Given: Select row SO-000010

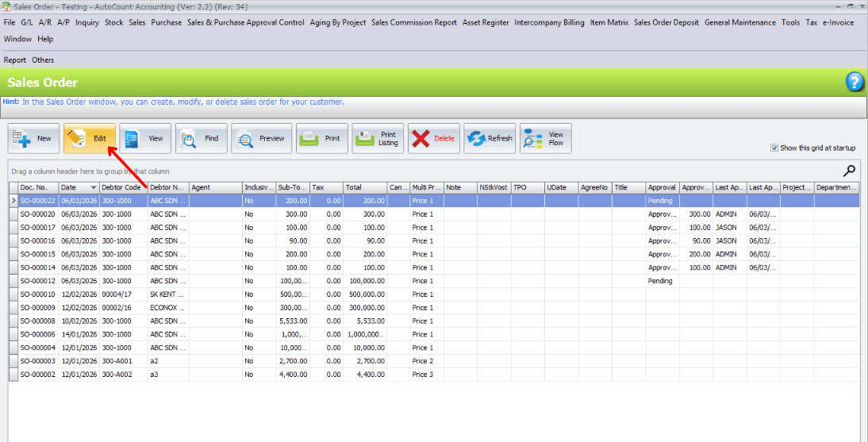Looking at the screenshot, I should (434, 294).
